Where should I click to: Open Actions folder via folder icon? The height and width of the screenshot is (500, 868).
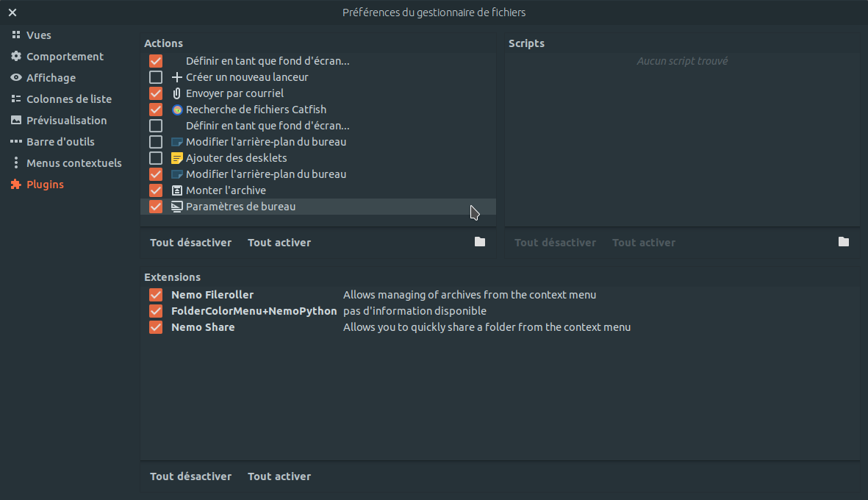point(480,242)
